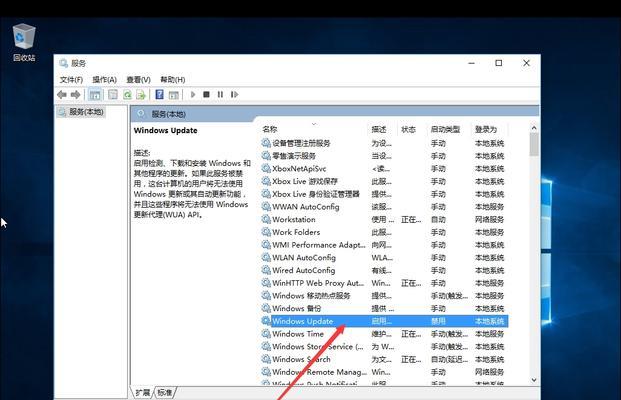
Task: Switch to the 扩展 tab
Action: click(x=143, y=392)
